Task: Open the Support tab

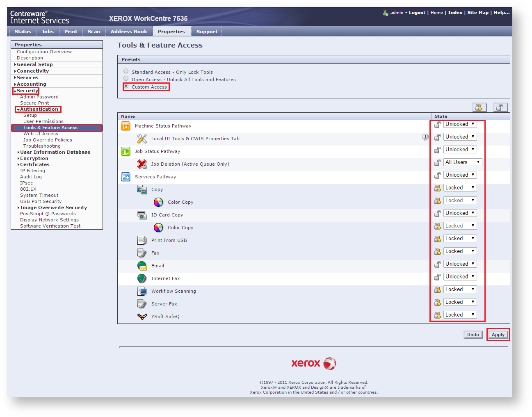Action: pyautogui.click(x=207, y=32)
